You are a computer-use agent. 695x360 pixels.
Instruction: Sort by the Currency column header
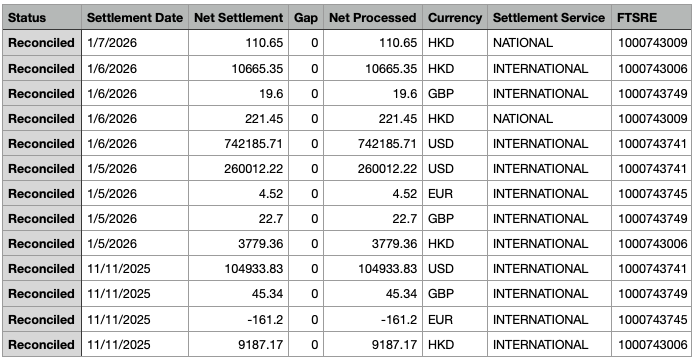tap(455, 18)
